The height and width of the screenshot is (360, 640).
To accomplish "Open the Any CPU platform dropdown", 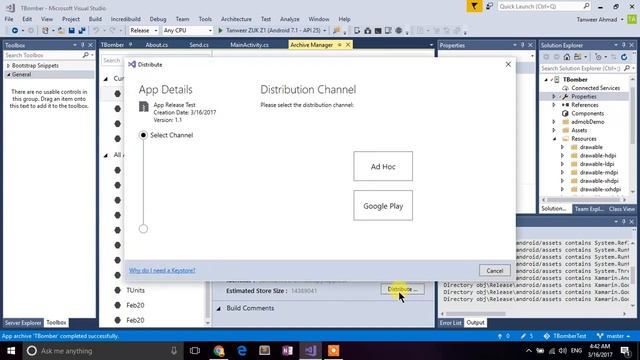I will click(x=187, y=31).
